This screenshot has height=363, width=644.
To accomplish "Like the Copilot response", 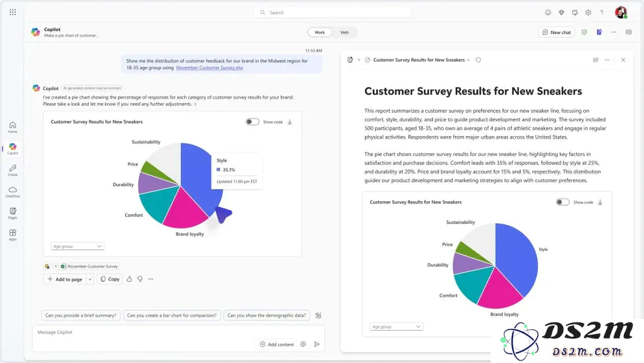I will [129, 279].
